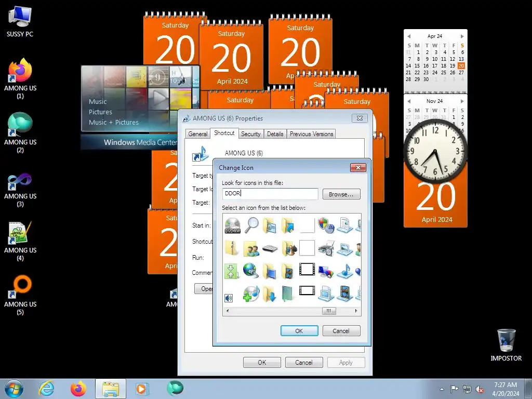Choose the folder with shortcut arrow icon
The image size is (532, 399).
(288, 225)
